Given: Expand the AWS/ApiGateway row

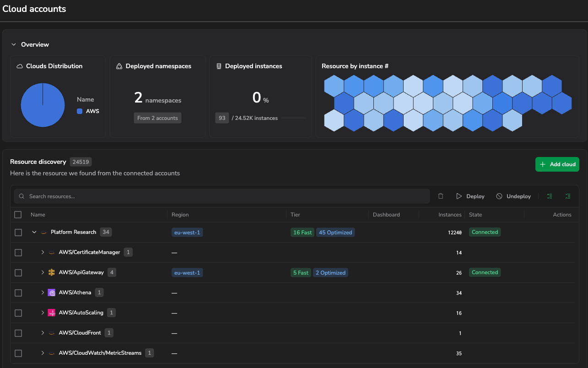Looking at the screenshot, I should 43,272.
